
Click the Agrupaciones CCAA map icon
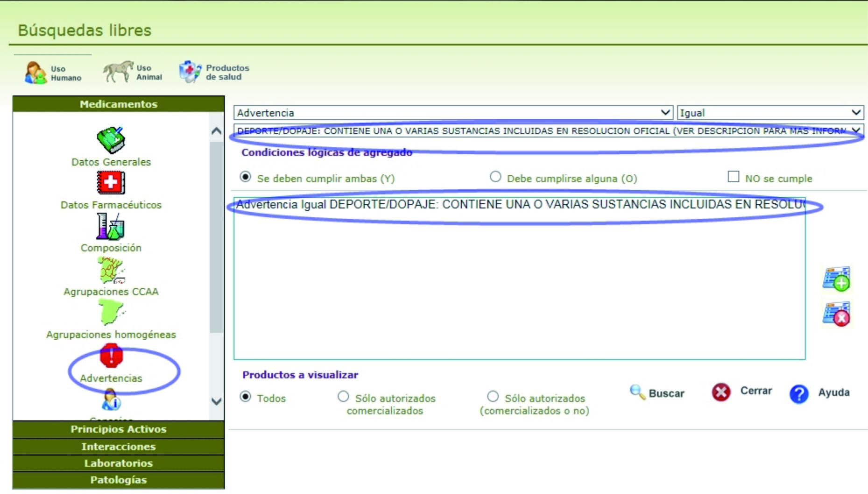point(111,270)
